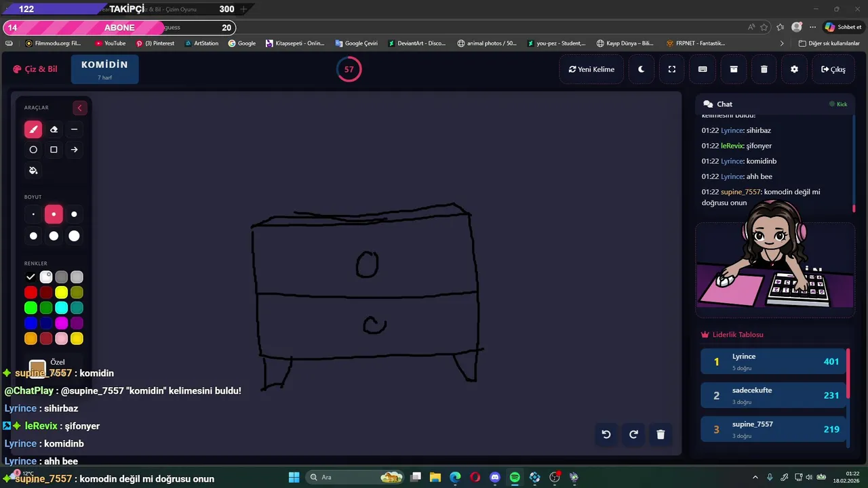Image resolution: width=868 pixels, height=488 pixels.
Task: Open the FRPNET bookmark
Action: [x=696, y=43]
